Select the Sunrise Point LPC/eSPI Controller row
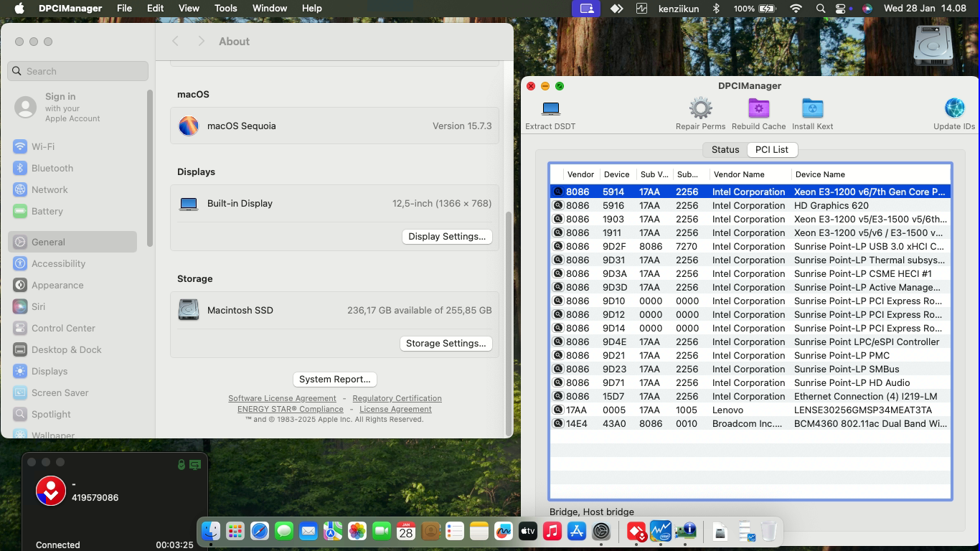980x551 pixels. tap(750, 342)
